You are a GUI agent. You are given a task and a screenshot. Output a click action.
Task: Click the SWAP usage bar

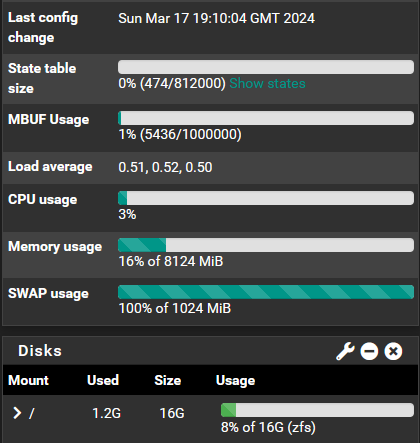266,292
